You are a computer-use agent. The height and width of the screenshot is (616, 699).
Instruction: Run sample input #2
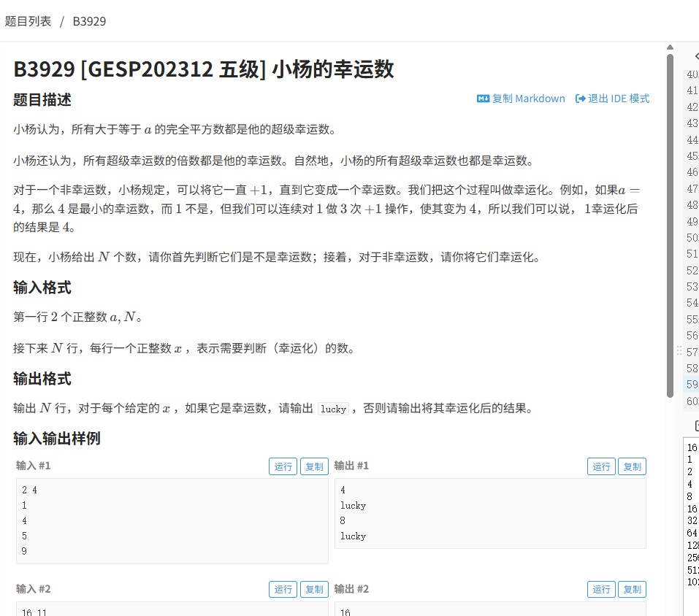[283, 589]
